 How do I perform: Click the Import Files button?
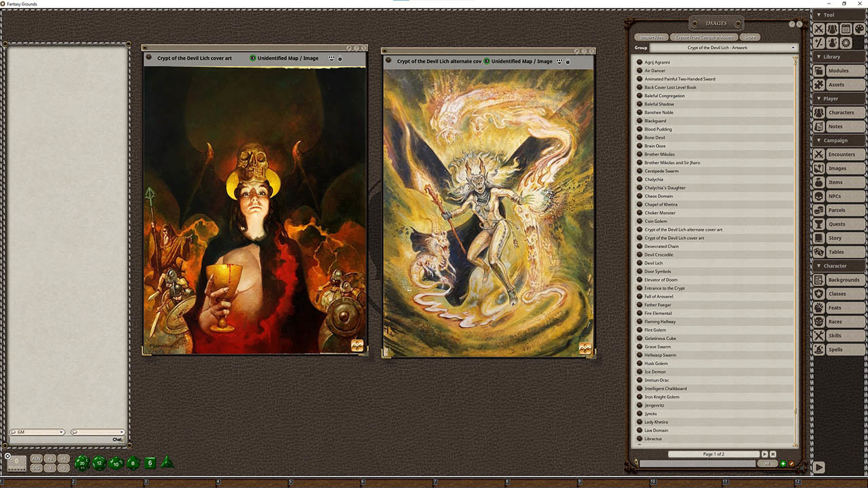point(652,37)
